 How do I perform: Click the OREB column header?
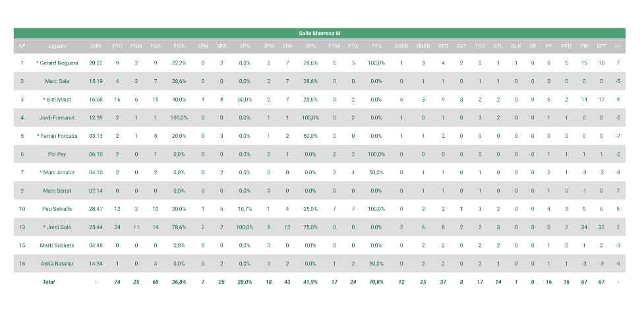click(401, 46)
